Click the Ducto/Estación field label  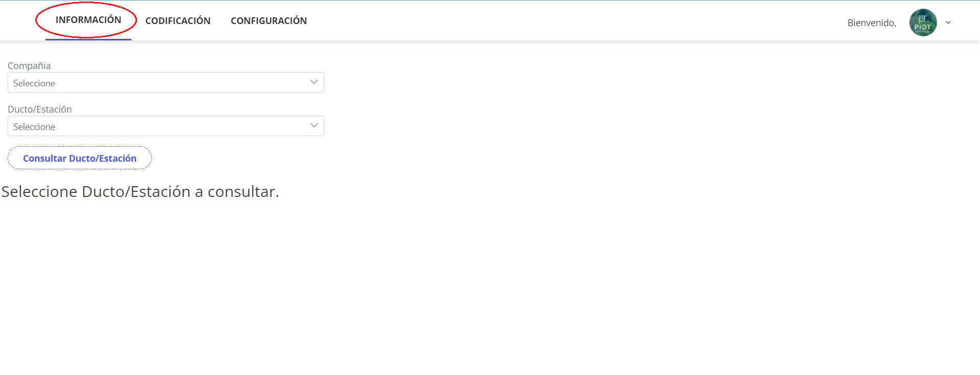(39, 109)
